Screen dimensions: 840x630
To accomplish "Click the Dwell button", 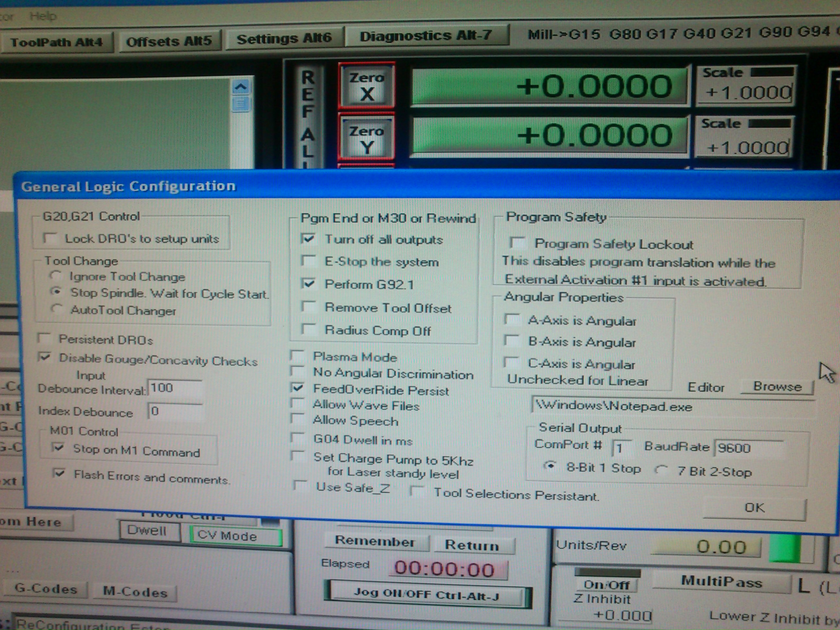I will point(149,530).
